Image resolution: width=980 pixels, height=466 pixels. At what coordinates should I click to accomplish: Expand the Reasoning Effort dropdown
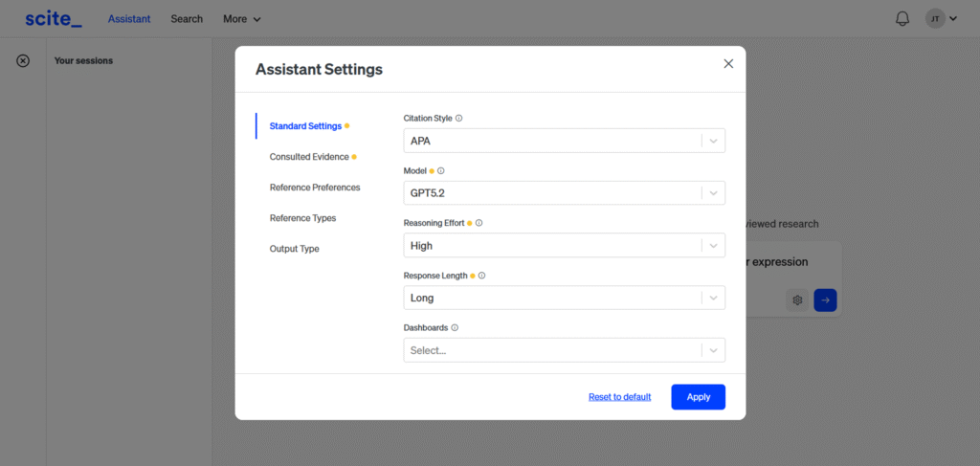(x=564, y=246)
